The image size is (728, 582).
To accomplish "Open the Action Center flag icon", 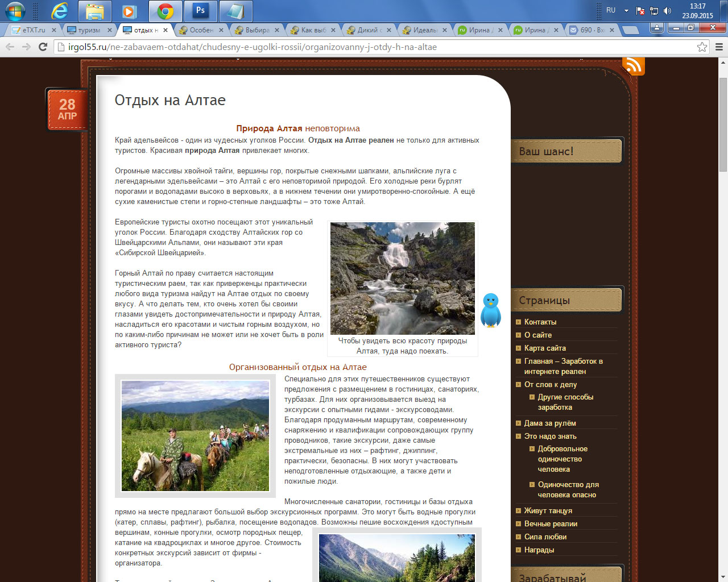I will [640, 11].
